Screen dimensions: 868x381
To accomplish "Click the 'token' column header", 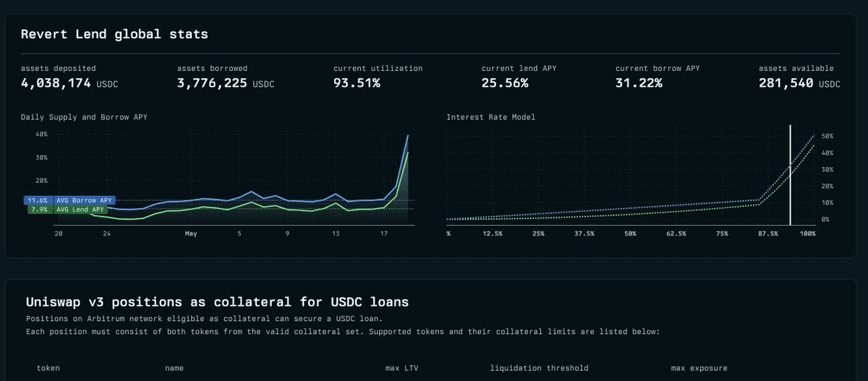I will coord(48,368).
